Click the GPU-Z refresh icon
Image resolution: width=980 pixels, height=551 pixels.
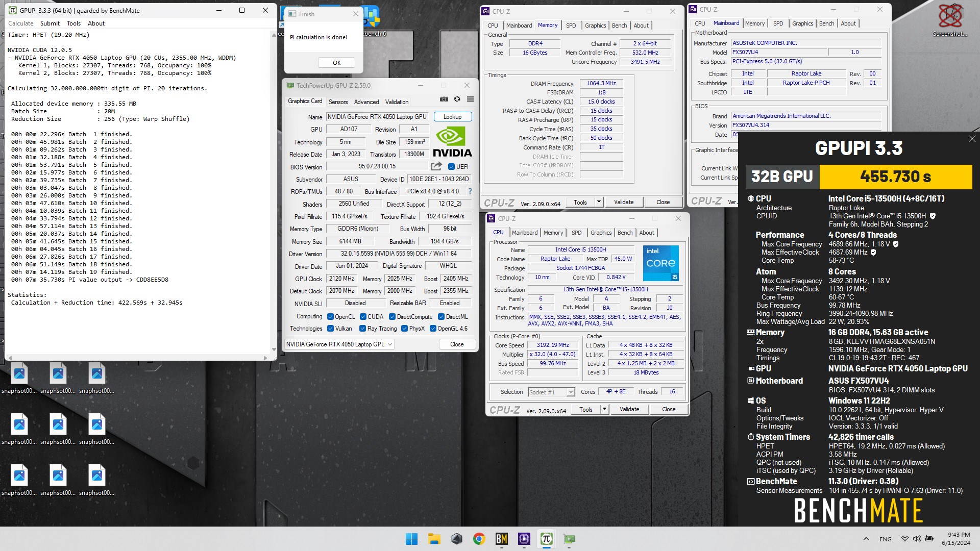pos(457,99)
